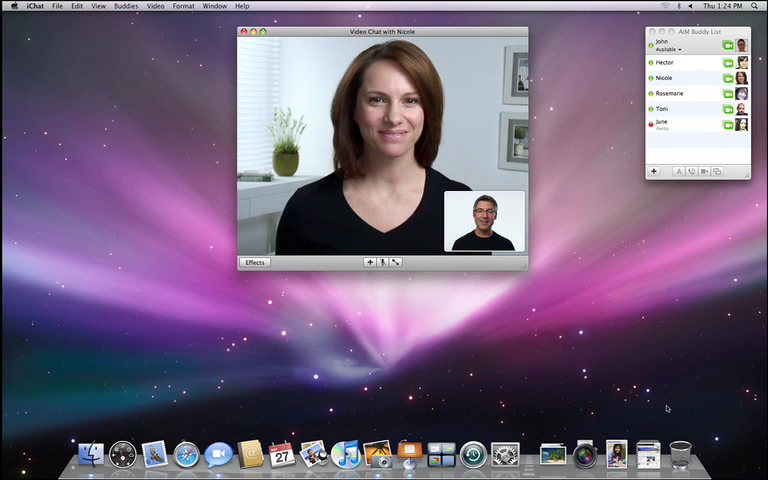Switch the video chat to full screen
The image size is (768, 480).
395,263
